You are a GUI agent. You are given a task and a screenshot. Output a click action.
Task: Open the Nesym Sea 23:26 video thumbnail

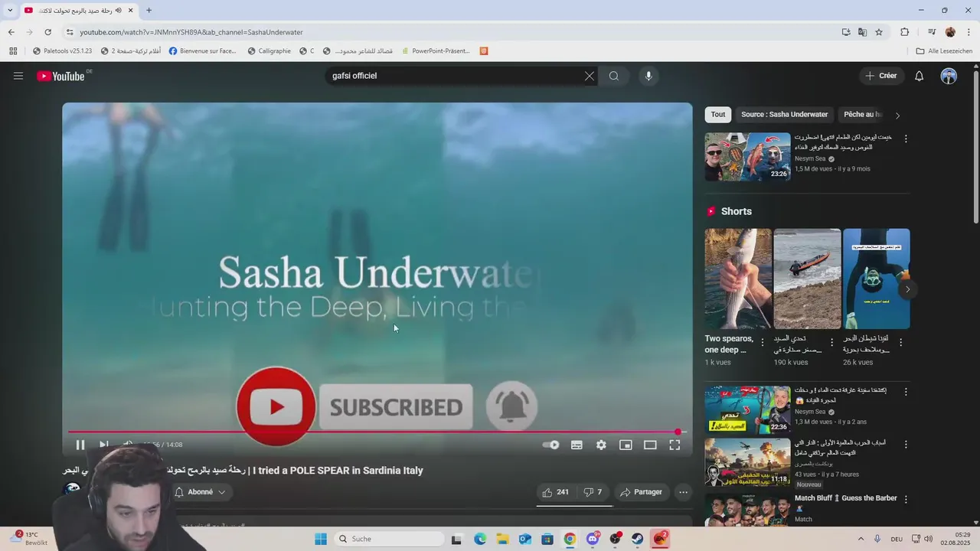(x=747, y=157)
